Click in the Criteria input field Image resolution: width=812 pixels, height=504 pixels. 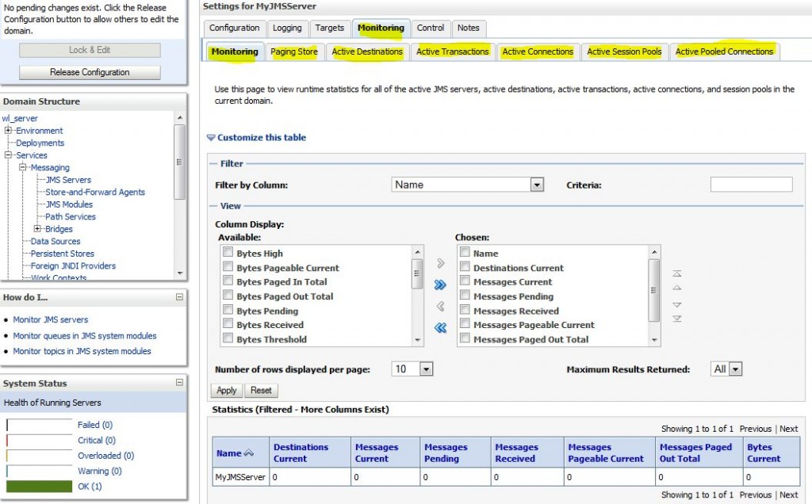pos(752,184)
